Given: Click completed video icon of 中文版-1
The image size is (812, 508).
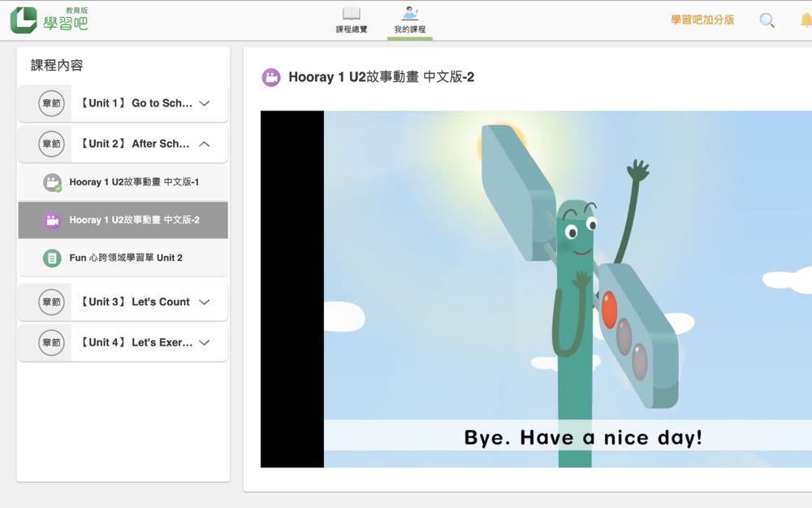Looking at the screenshot, I should click(x=52, y=182).
